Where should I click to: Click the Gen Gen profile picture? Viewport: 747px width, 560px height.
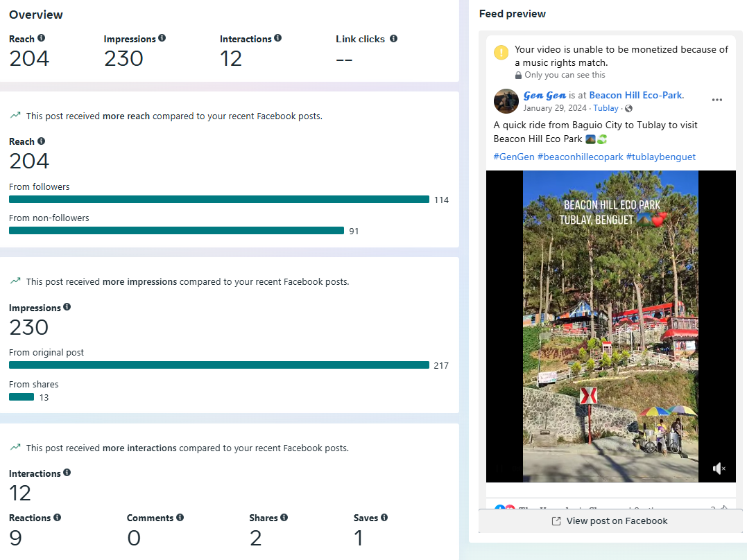tap(506, 101)
